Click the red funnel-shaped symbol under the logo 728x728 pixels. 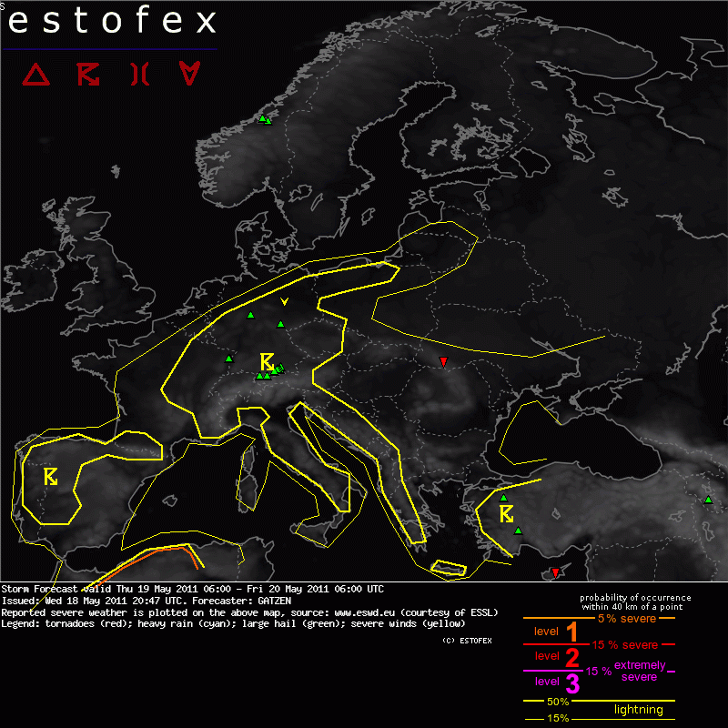click(x=138, y=75)
